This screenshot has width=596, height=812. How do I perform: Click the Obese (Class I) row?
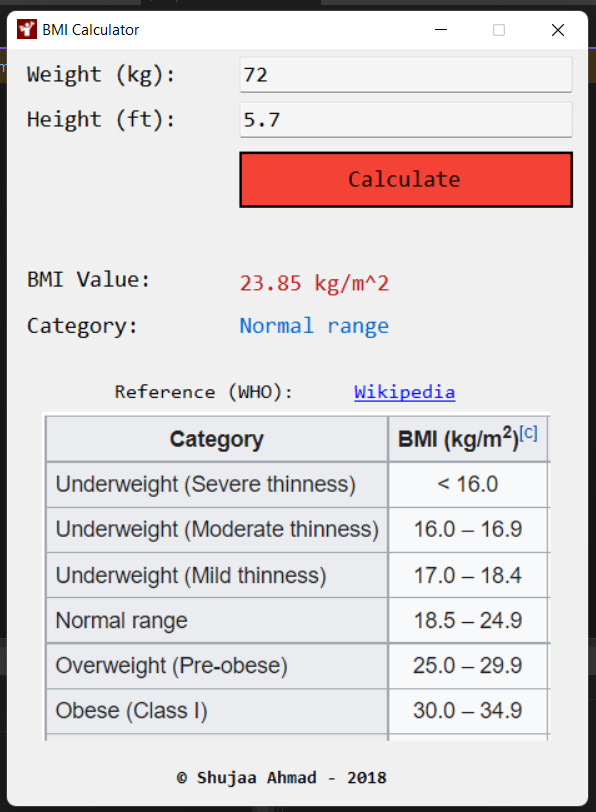[x=216, y=711]
